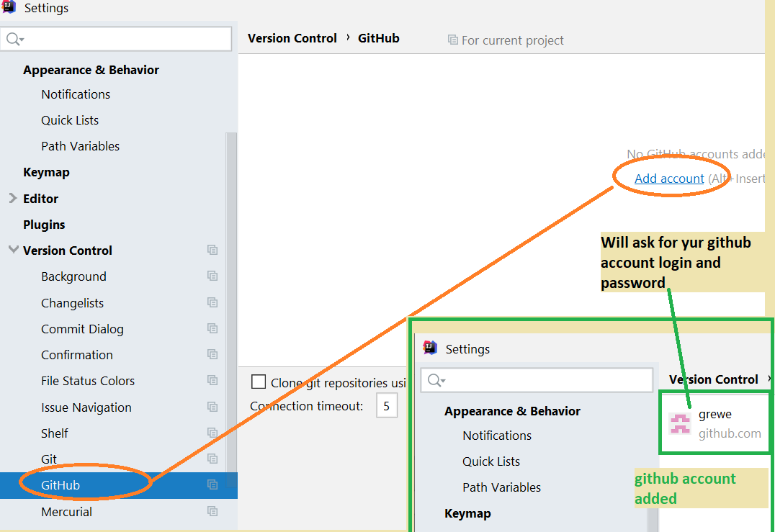Click the Connection timeout input field
The width and height of the screenshot is (775, 532).
coord(386,407)
